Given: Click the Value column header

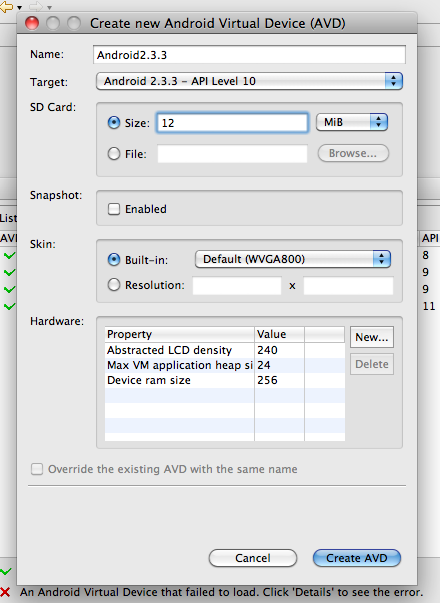Looking at the screenshot, I should [279, 334].
